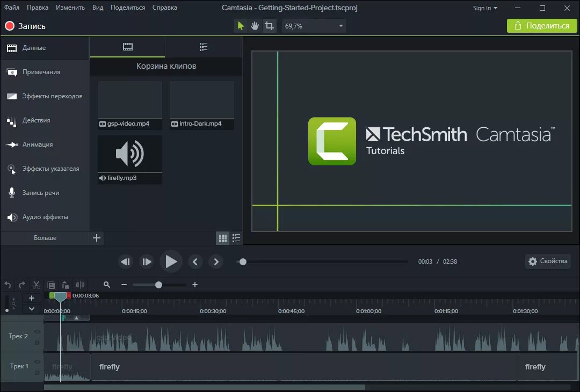The image size is (580, 392).
Task: Select the hand Pan tool
Action: pyautogui.click(x=255, y=26)
